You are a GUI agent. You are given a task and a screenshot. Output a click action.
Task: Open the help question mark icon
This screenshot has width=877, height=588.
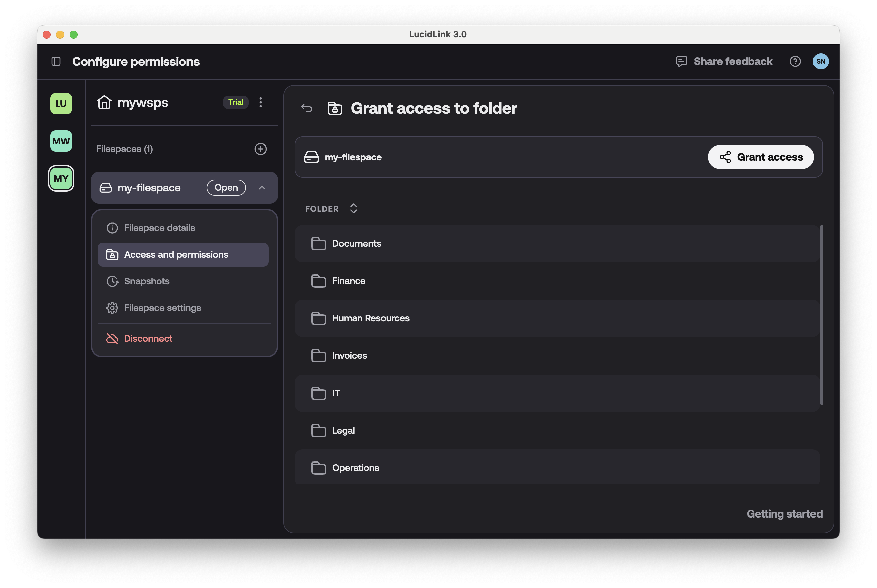click(795, 61)
